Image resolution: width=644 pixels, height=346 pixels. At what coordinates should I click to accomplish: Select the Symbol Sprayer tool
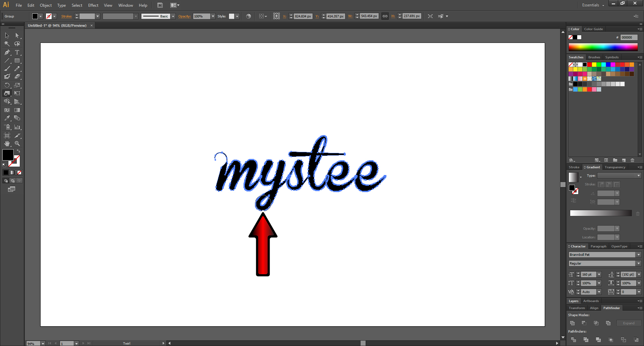pyautogui.click(x=7, y=127)
